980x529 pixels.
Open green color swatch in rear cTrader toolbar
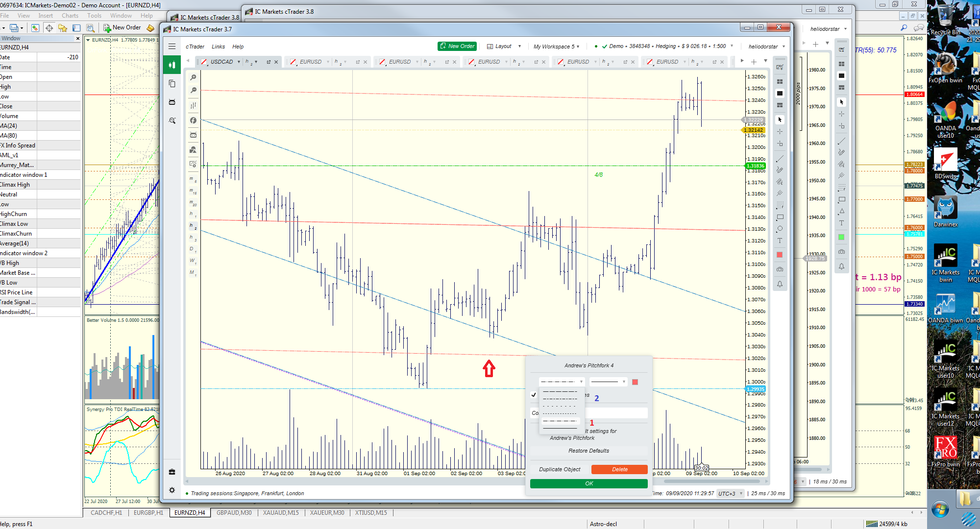(x=841, y=237)
